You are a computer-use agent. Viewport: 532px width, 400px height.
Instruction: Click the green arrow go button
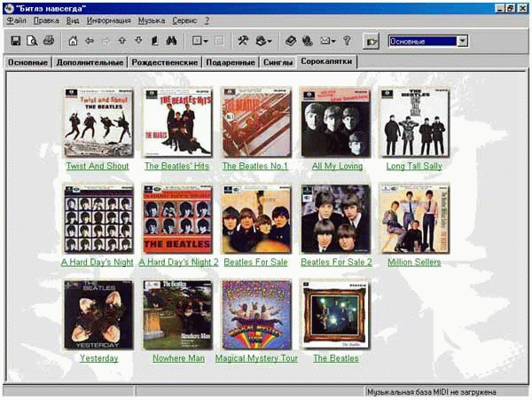pyautogui.click(x=371, y=42)
